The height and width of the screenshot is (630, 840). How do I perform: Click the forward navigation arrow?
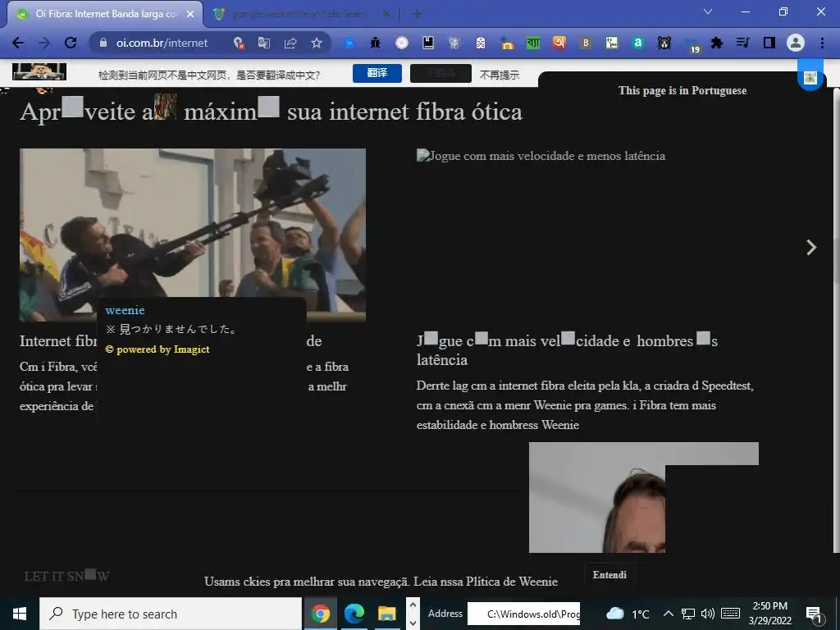[x=44, y=43]
